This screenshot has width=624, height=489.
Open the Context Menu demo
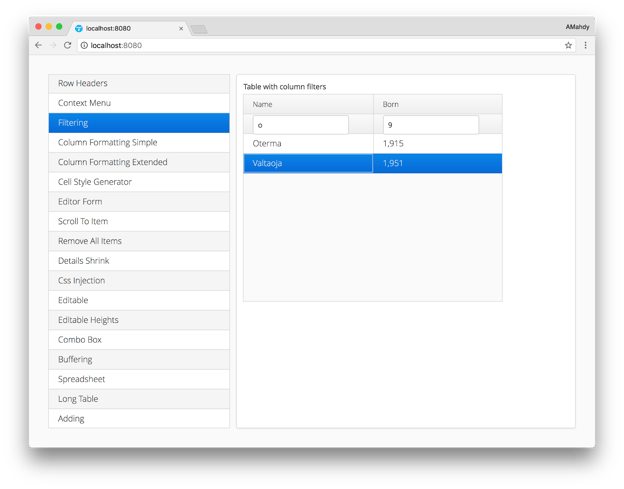139,103
